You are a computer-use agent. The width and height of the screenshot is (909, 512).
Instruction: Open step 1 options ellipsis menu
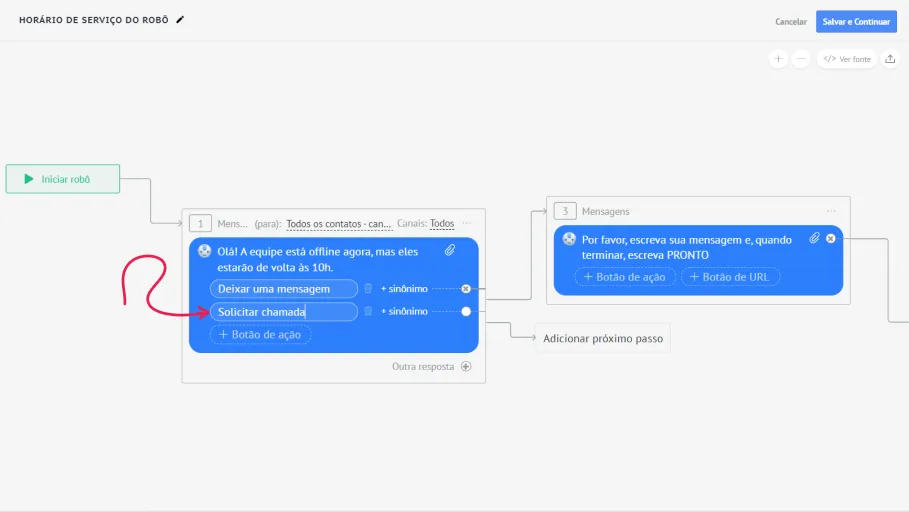coord(467,223)
